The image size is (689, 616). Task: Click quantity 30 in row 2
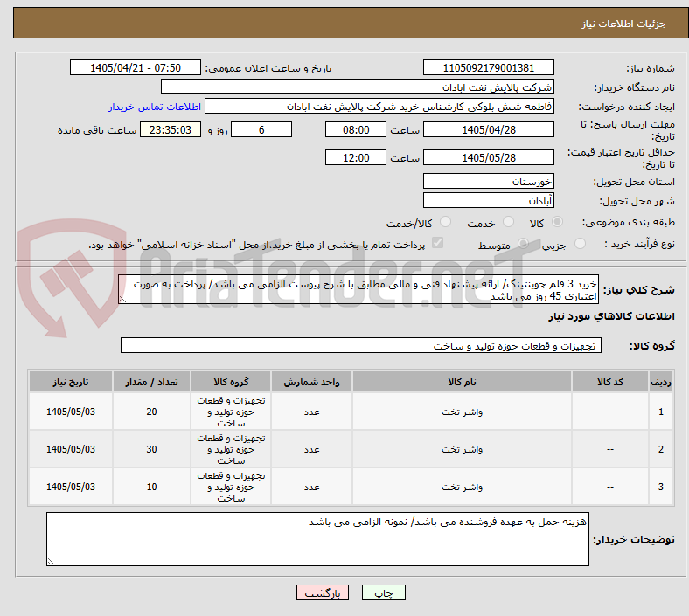point(151,450)
